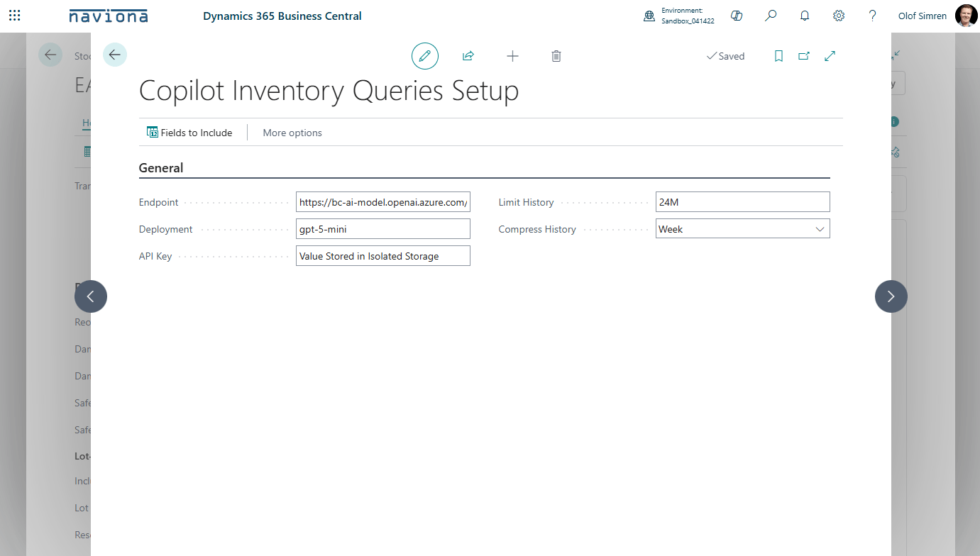This screenshot has width=980, height=556.
Task: Click the bookmark icon on the setup page
Action: [x=778, y=56]
